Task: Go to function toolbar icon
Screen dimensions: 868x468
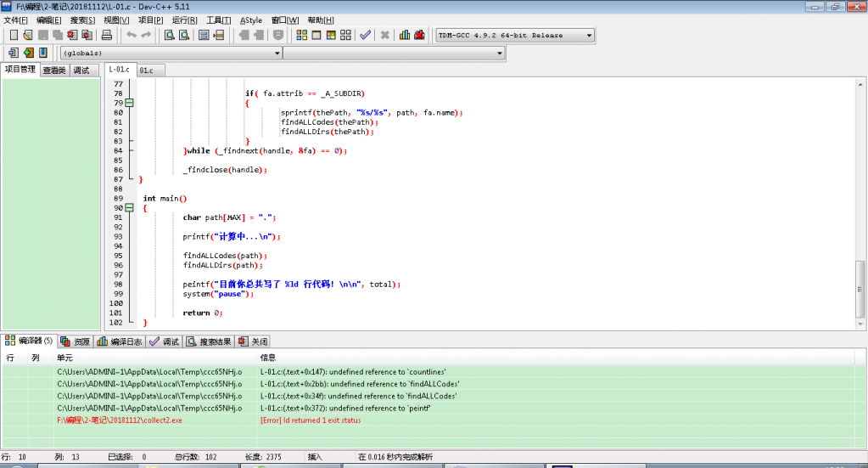Action: [204, 35]
